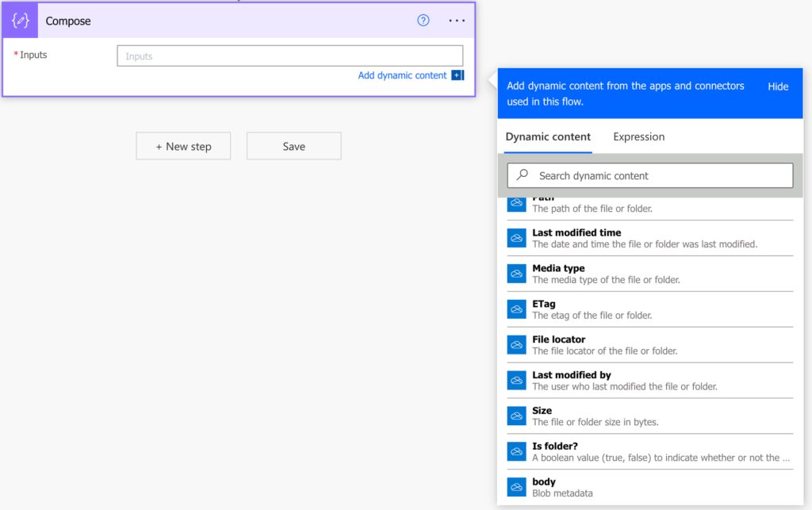This screenshot has height=510, width=812.
Task: Save the flow
Action: pyautogui.click(x=293, y=146)
